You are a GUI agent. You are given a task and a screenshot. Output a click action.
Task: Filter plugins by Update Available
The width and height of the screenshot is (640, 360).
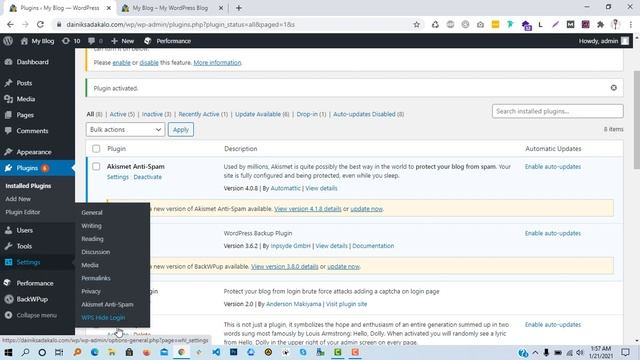262,114
